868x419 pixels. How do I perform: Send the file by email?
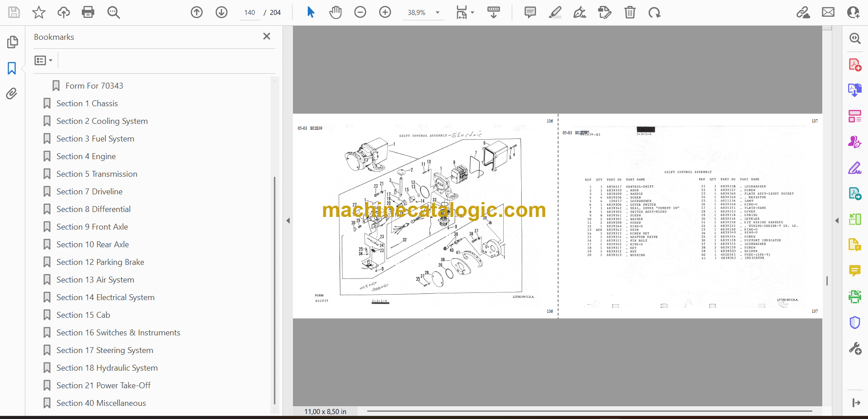pyautogui.click(x=828, y=12)
